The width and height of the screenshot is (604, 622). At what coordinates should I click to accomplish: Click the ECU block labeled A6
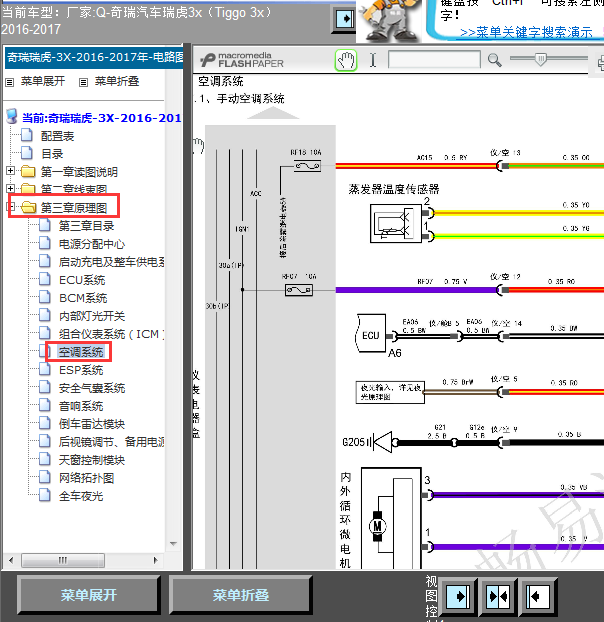[x=371, y=333]
